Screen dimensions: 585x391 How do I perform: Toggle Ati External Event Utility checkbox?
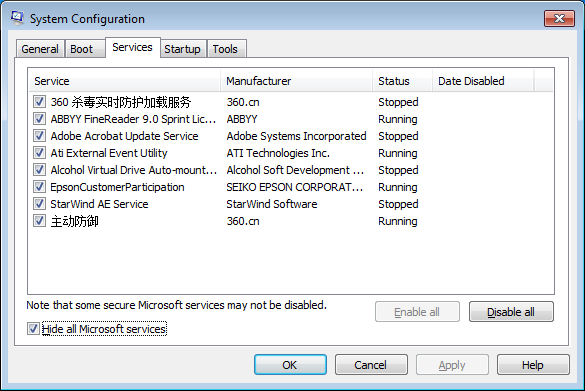tap(39, 153)
